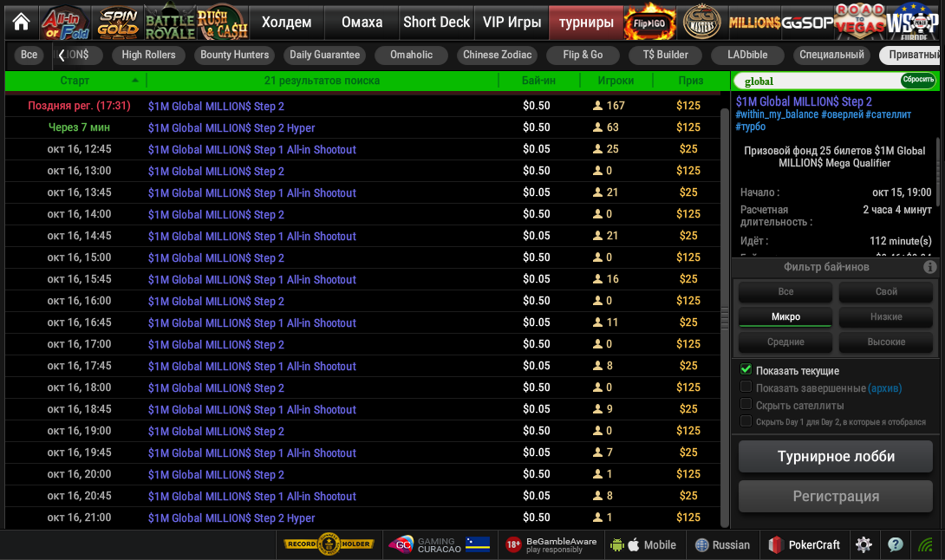
Task: Open settings gear in the bottom bar
Action: [864, 544]
